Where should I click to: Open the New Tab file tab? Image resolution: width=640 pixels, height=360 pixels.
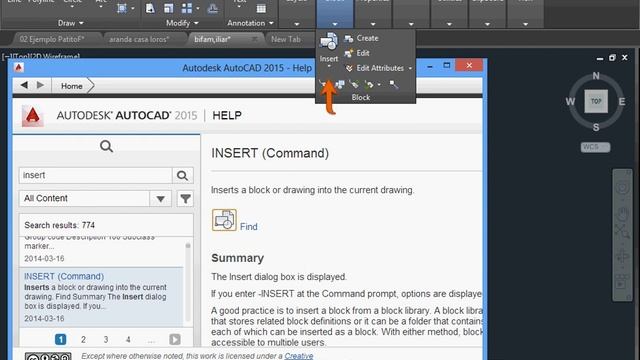click(x=286, y=40)
